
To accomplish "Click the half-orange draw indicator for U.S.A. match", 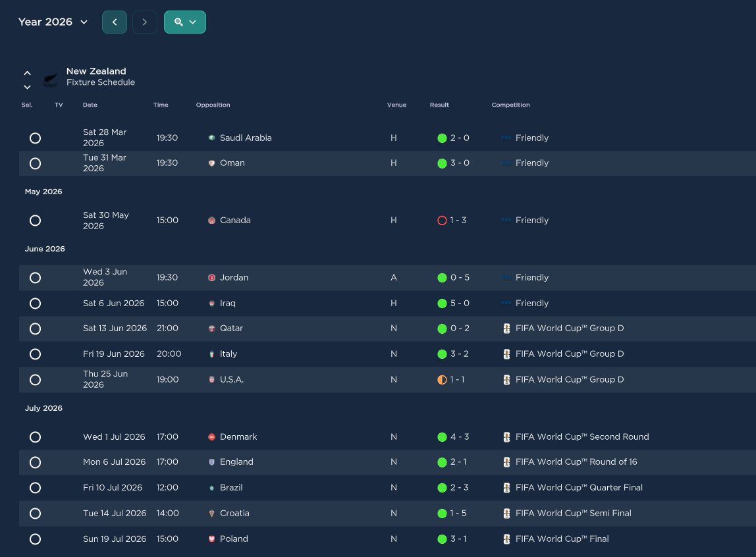I will (442, 380).
